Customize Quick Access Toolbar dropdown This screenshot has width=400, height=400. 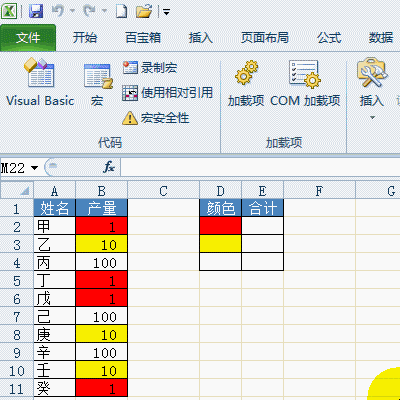point(166,13)
